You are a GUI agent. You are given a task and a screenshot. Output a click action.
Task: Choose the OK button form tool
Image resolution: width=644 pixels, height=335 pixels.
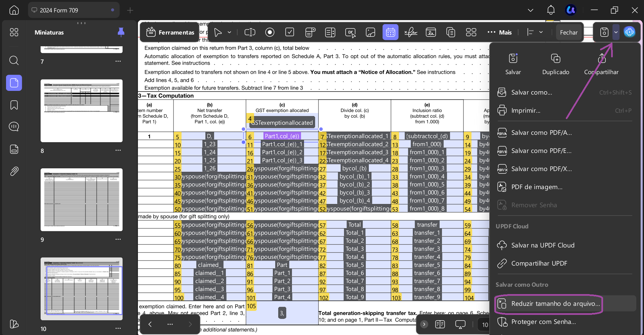(x=350, y=32)
